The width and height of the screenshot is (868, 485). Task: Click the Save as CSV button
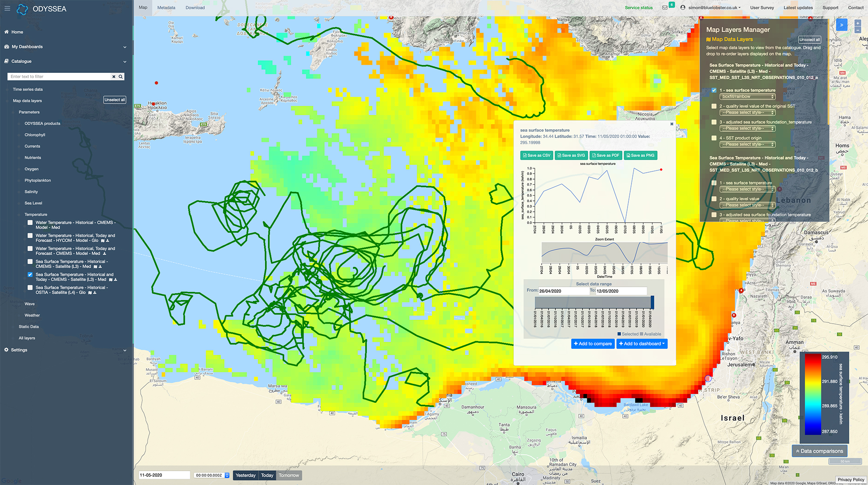tap(536, 155)
